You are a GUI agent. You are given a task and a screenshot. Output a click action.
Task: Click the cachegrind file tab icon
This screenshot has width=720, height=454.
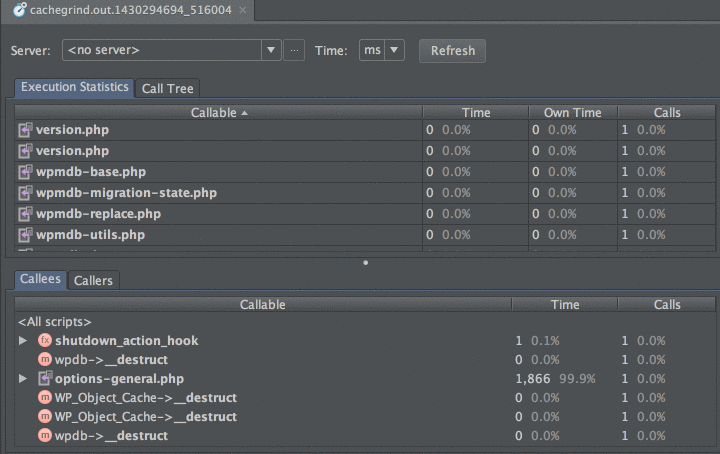click(x=19, y=9)
